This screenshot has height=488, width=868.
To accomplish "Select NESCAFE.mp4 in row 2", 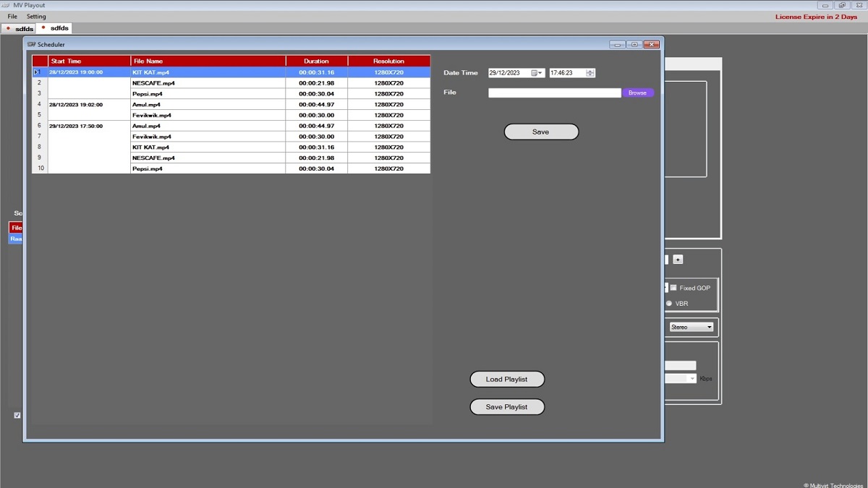I will [x=208, y=83].
